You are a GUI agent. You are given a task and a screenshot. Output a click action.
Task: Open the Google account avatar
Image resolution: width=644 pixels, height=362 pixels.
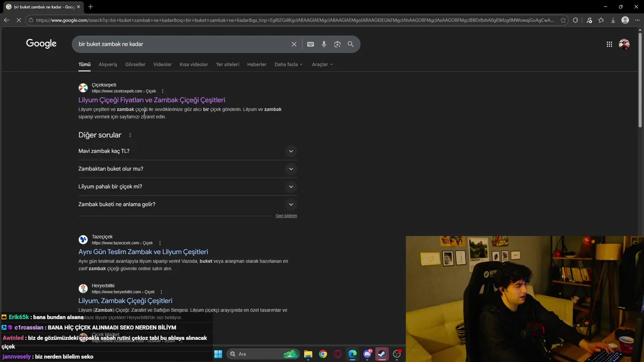[624, 44]
